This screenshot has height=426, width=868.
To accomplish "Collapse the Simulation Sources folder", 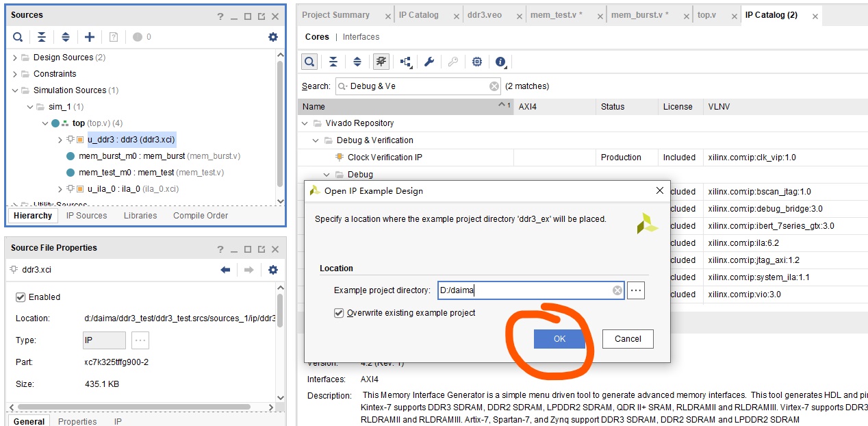I will point(15,90).
